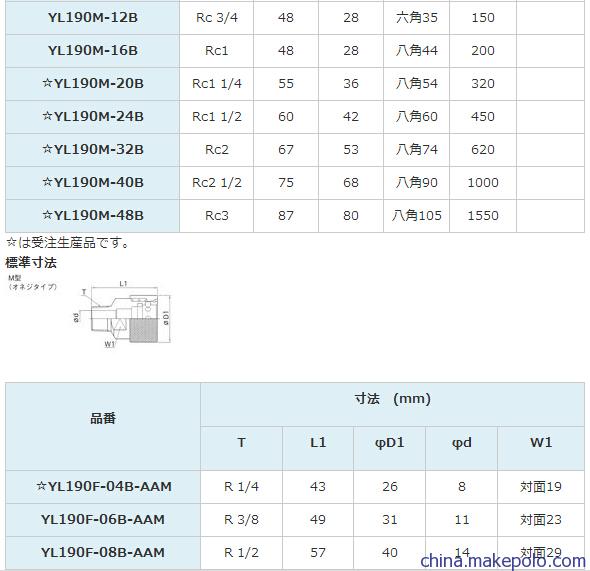Select the YL190F-04B-AAM part number
590x571 pixels.
[x=103, y=487]
